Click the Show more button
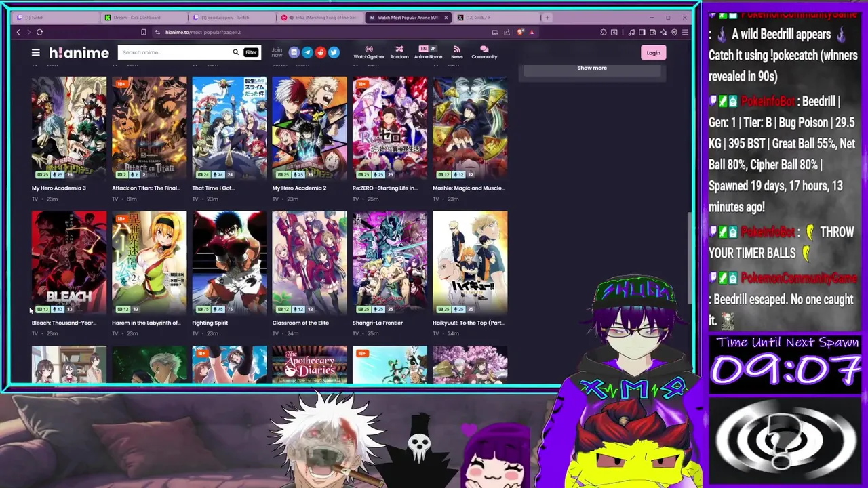Viewport: 868px width, 488px height. (592, 68)
